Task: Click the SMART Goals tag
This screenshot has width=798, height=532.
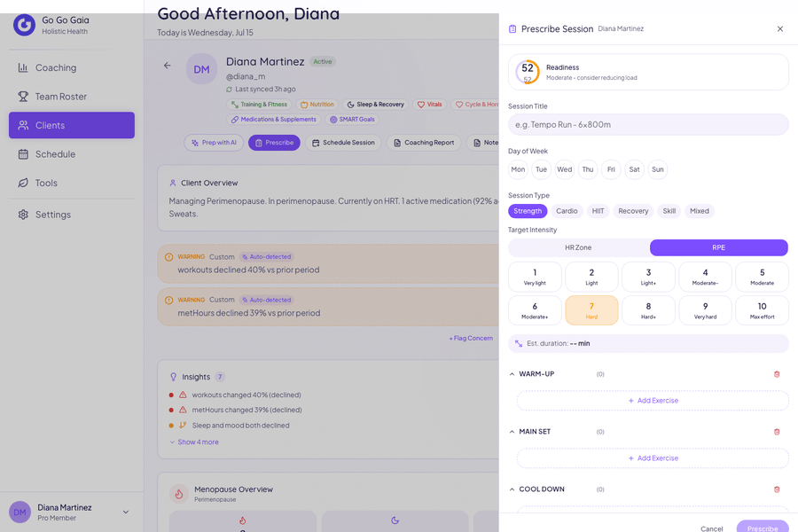Action: click(x=352, y=119)
